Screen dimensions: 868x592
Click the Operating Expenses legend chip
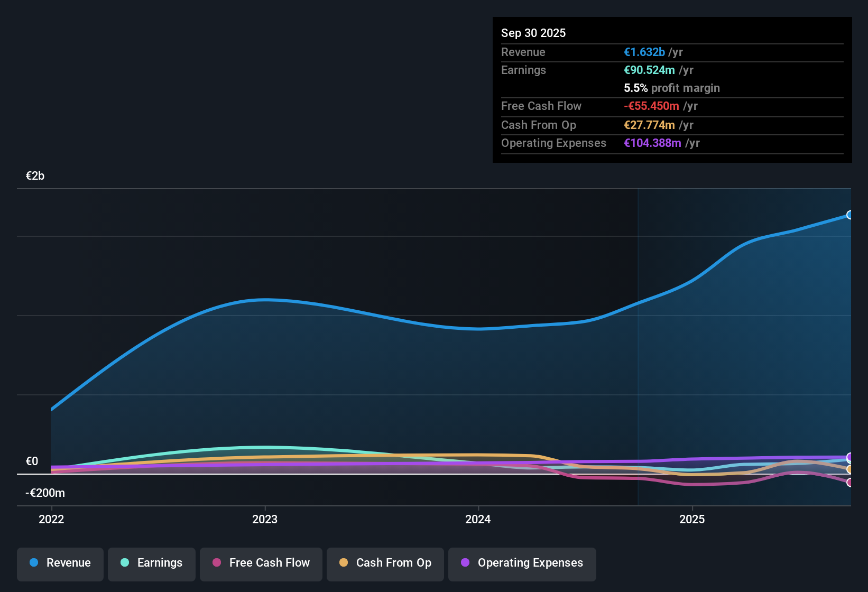(x=522, y=564)
